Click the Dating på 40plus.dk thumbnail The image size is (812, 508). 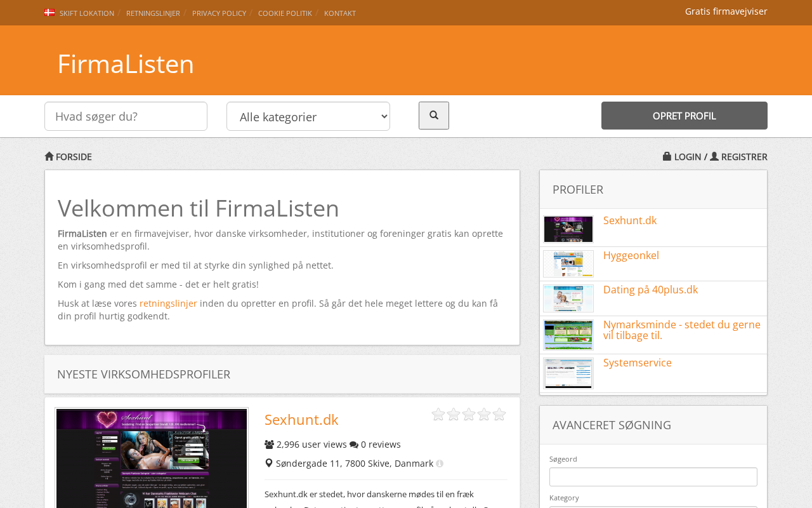tap(568, 298)
